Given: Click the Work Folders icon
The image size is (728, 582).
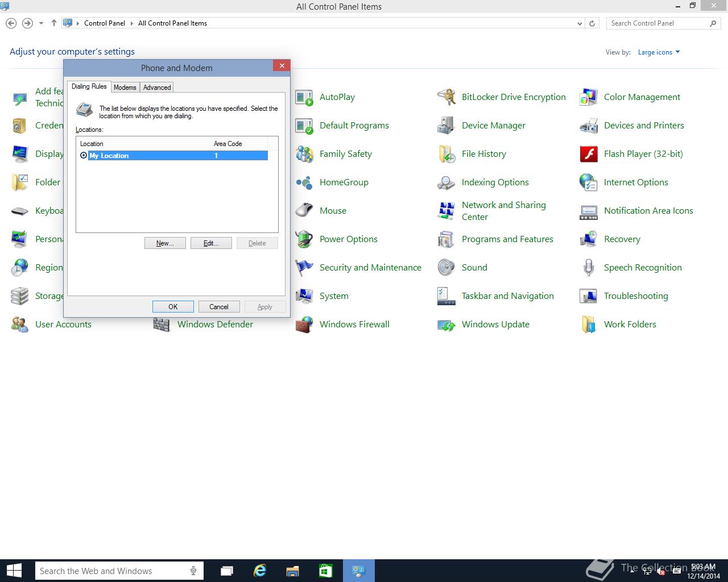Looking at the screenshot, I should tap(589, 325).
